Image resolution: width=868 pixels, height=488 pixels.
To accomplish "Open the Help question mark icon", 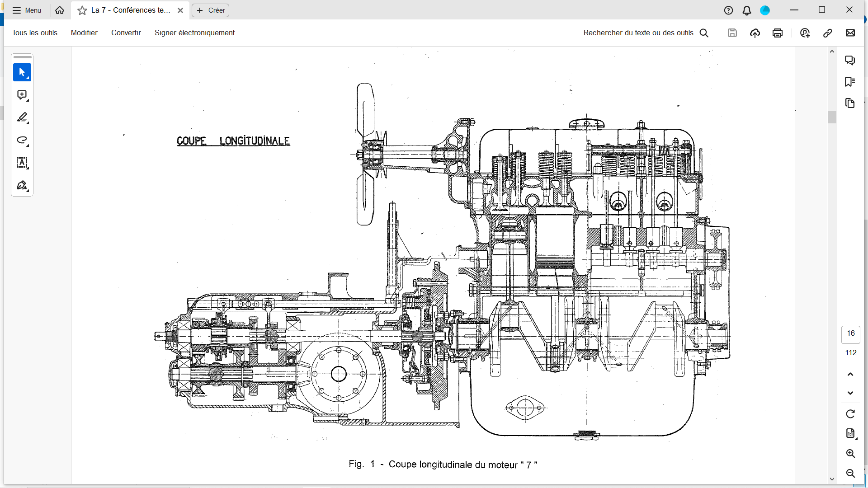I will pos(728,10).
